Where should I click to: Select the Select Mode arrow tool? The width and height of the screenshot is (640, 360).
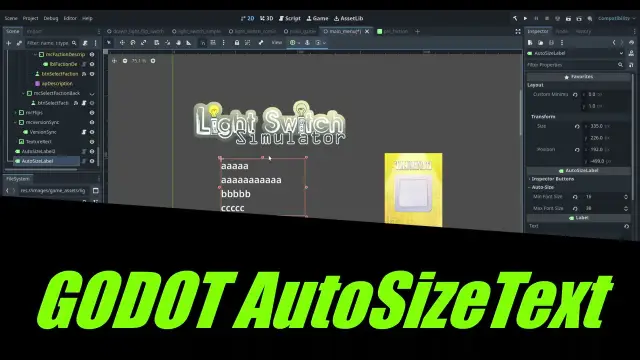click(x=109, y=42)
